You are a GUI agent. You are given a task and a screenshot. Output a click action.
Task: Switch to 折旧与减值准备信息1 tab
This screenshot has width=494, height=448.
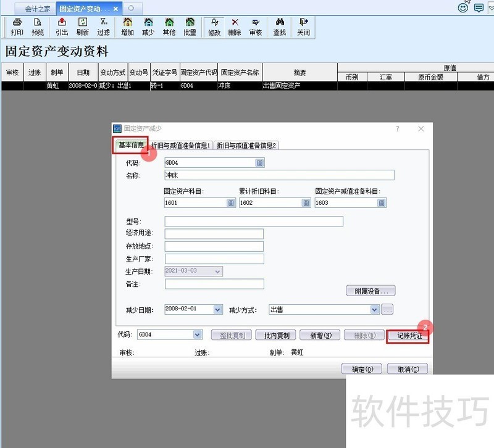pyautogui.click(x=180, y=146)
